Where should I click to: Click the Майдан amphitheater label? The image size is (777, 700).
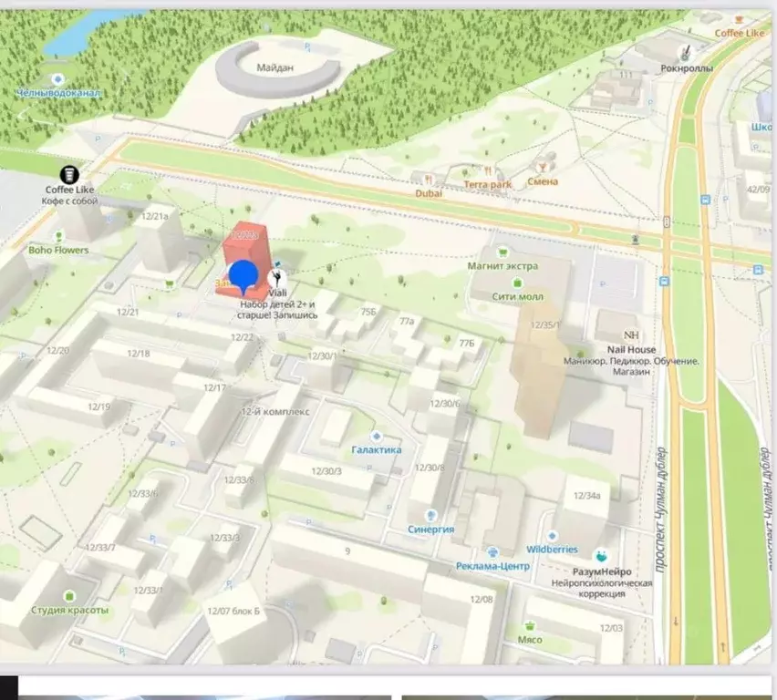point(275,67)
